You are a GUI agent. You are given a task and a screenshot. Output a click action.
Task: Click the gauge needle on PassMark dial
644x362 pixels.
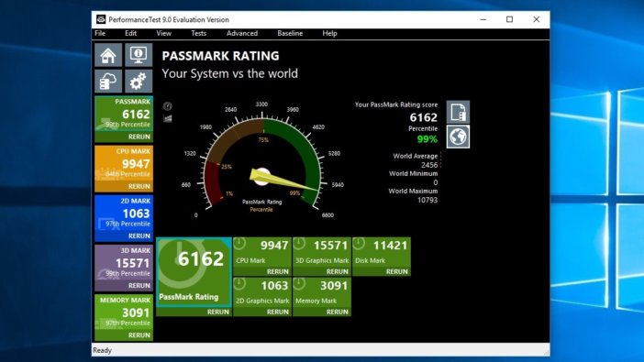(283, 181)
